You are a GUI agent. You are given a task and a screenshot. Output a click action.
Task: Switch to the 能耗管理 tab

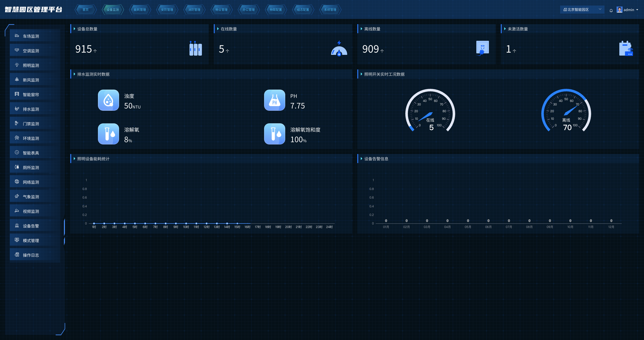pos(140,10)
